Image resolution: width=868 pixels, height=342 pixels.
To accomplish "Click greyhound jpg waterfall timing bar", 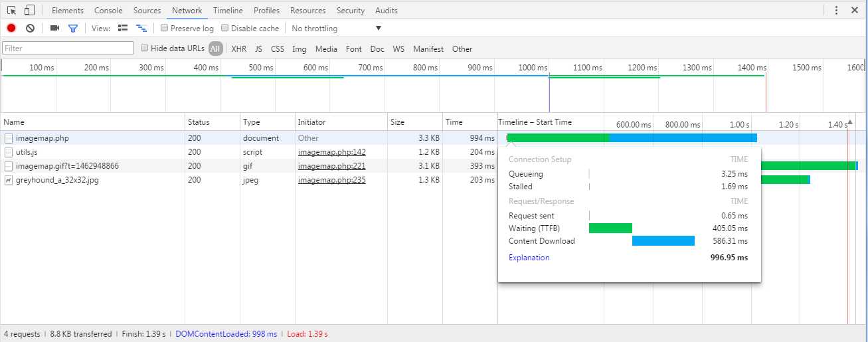I will [786, 179].
